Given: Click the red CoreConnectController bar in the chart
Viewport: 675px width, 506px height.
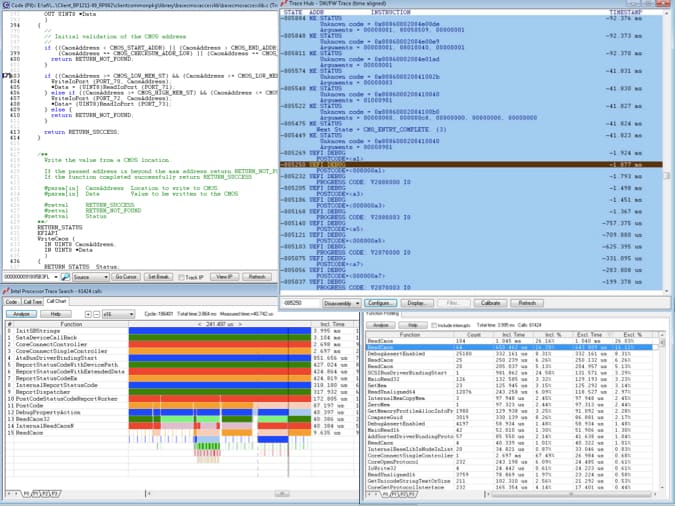Looking at the screenshot, I should pos(220,345).
